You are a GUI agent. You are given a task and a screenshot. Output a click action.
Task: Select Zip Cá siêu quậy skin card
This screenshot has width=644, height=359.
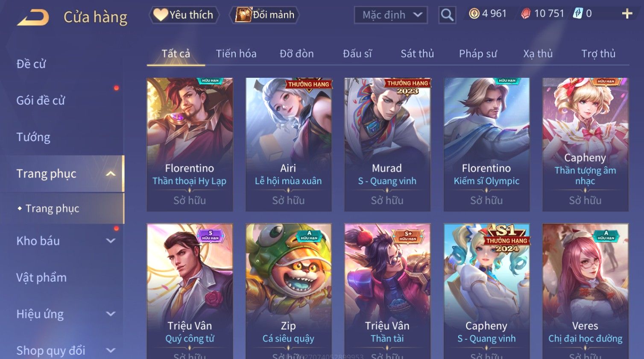click(288, 291)
